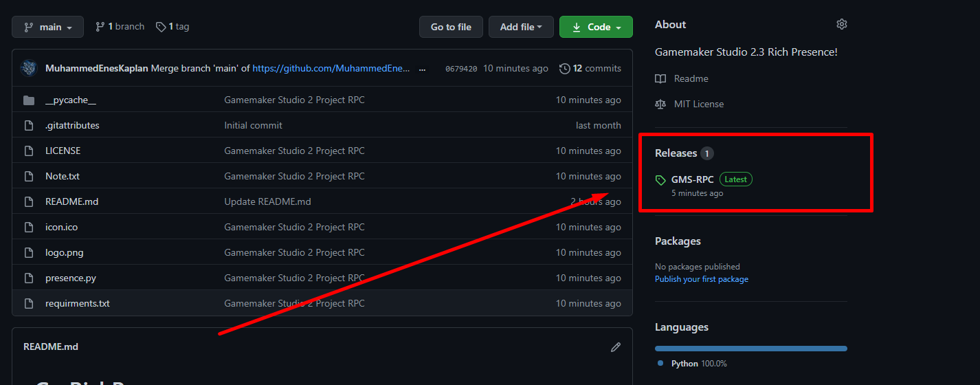Viewport: 980px width, 385px height.
Task: Click commit hash 0679420
Action: pyautogui.click(x=461, y=69)
